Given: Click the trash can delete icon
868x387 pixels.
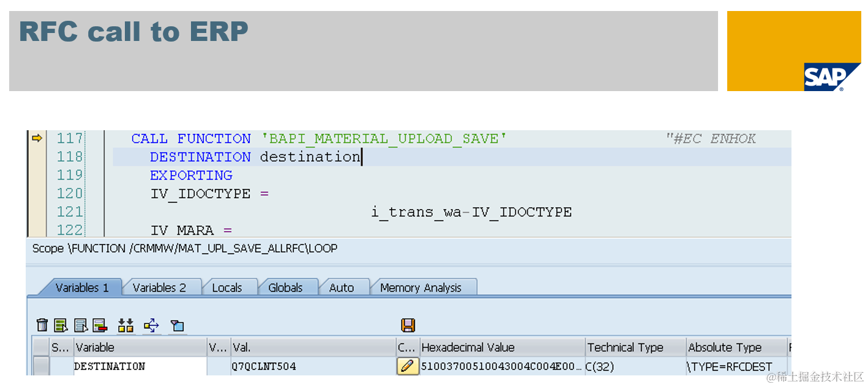Looking at the screenshot, I should [x=42, y=325].
